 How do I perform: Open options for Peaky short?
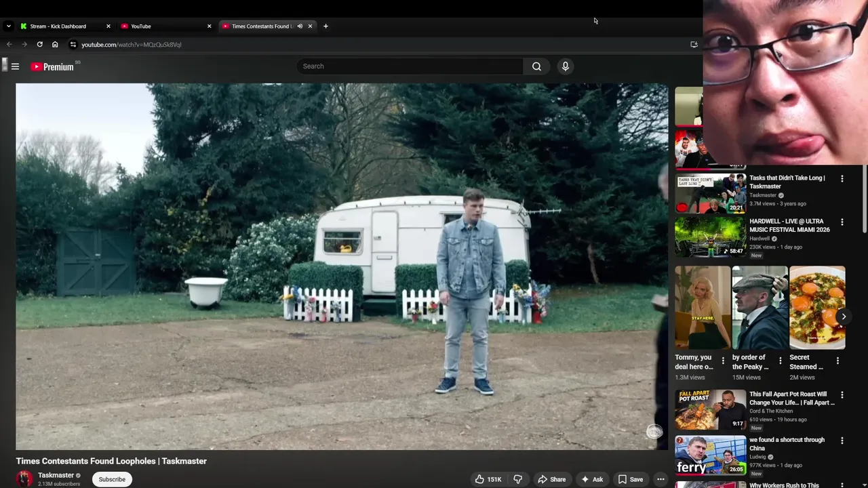(780, 361)
